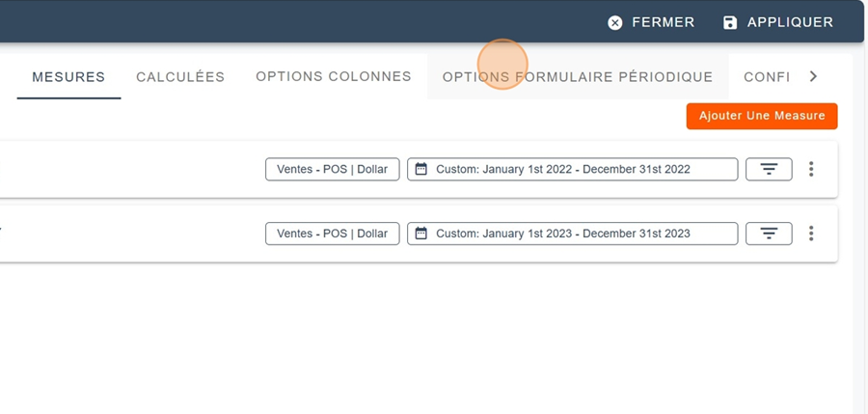Open 2022 custom date range selector
The image size is (868, 414).
tap(572, 169)
